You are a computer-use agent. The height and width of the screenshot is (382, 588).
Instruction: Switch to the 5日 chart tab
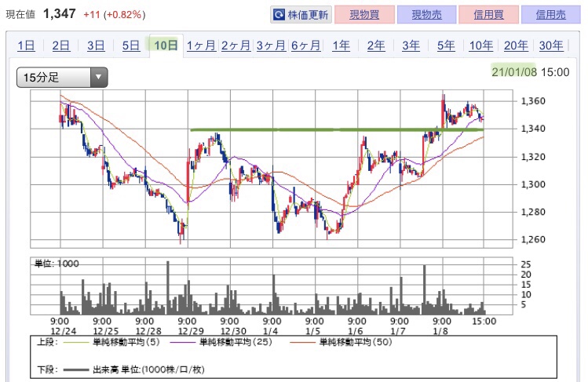pyautogui.click(x=131, y=45)
